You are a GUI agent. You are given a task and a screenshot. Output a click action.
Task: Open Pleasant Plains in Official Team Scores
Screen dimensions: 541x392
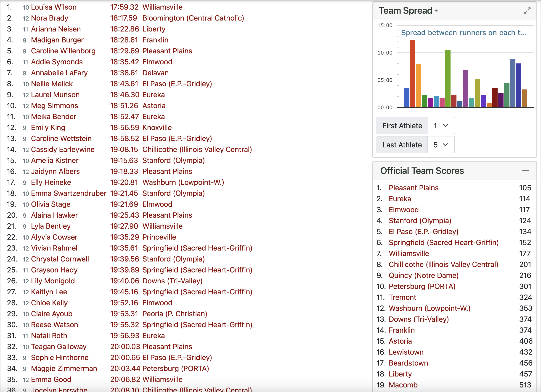click(413, 188)
